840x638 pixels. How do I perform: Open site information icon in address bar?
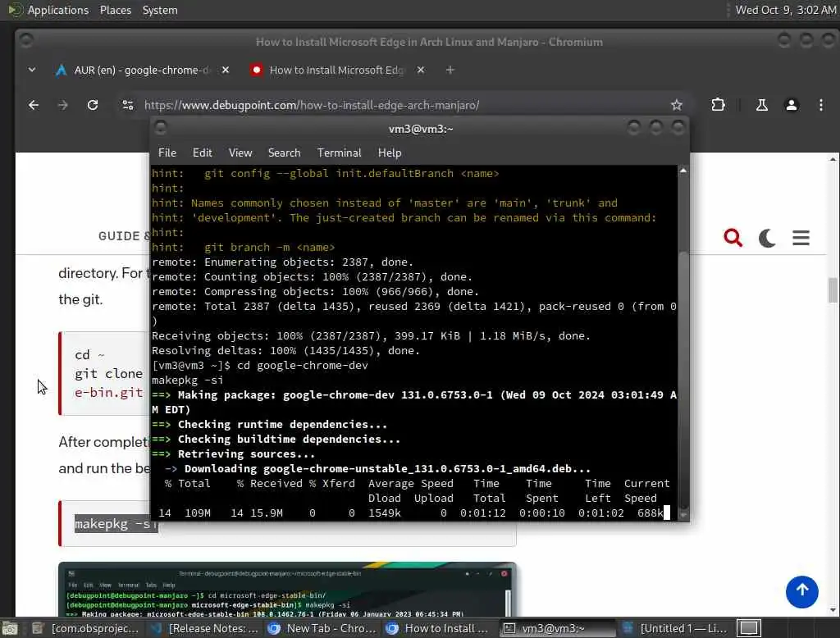pos(127,105)
